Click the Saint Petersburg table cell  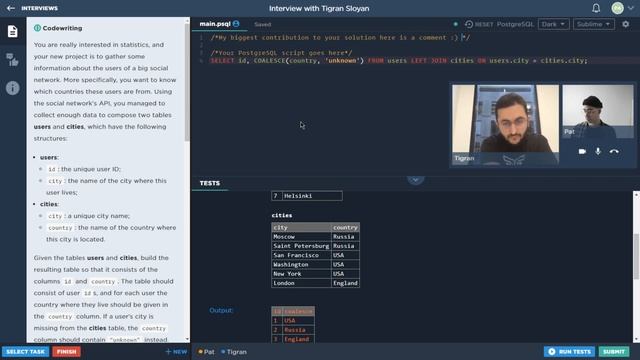click(x=301, y=246)
